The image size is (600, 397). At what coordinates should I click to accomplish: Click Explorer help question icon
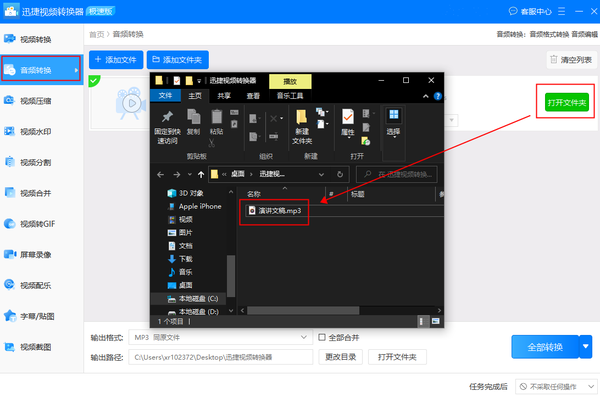point(438,96)
